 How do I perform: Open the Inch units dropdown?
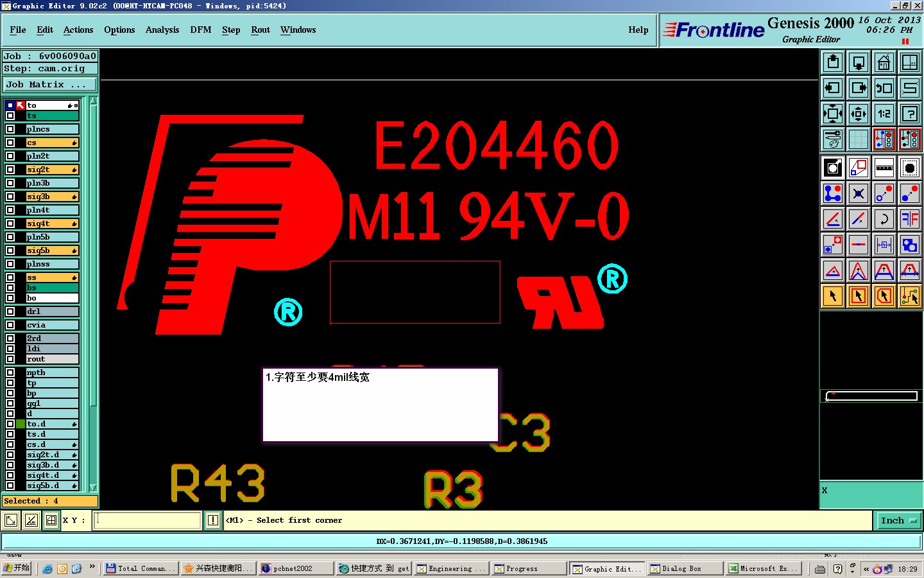(898, 520)
